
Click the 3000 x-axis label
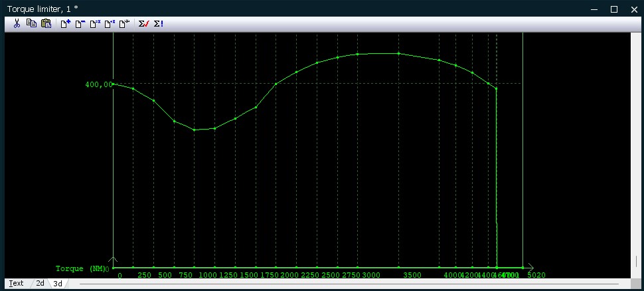click(x=371, y=275)
